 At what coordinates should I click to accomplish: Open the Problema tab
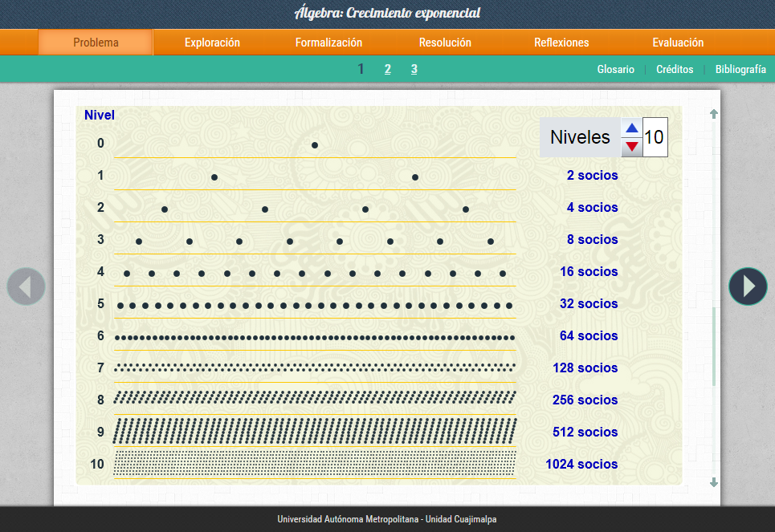[x=96, y=43]
